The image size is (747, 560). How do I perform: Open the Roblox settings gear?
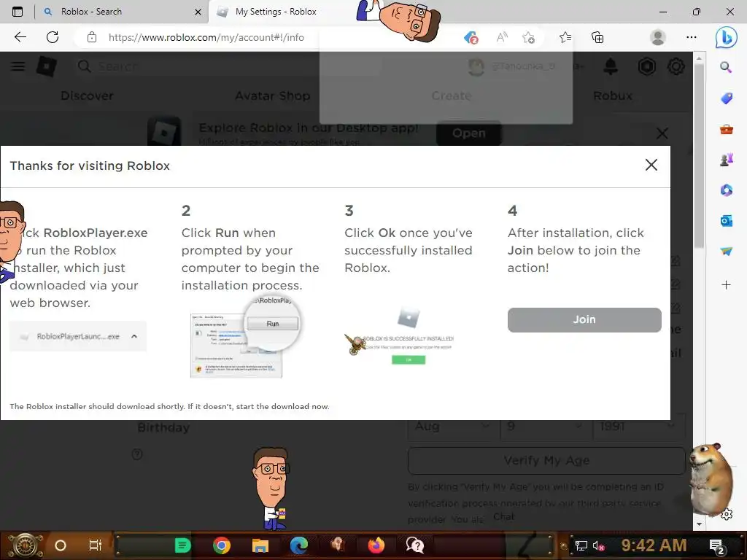676,66
